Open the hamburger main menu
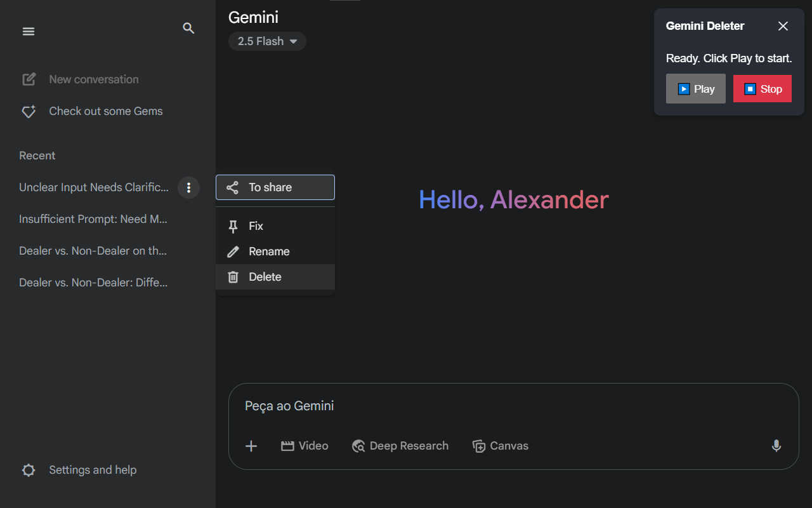The image size is (812, 508). [x=29, y=31]
